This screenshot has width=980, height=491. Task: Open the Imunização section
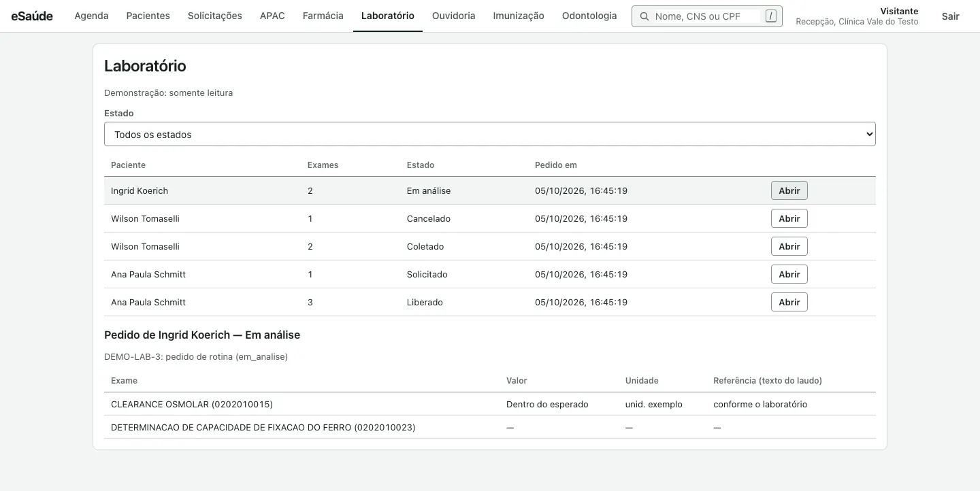point(519,16)
